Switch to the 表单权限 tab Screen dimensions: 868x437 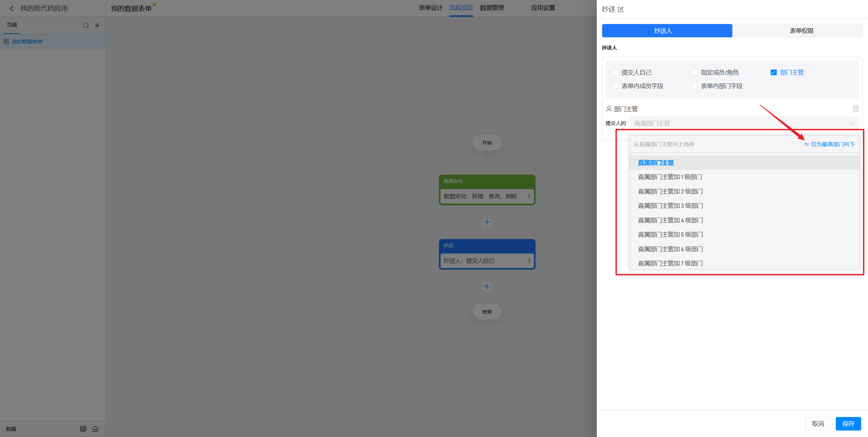[801, 31]
